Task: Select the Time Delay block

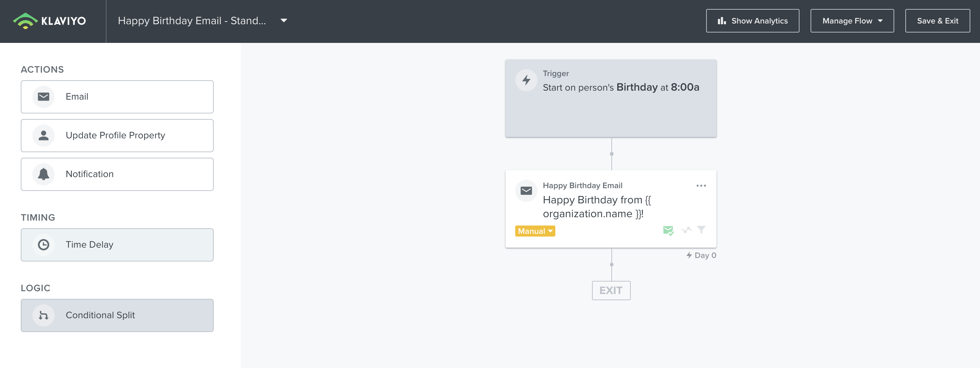Action: pos(117,245)
